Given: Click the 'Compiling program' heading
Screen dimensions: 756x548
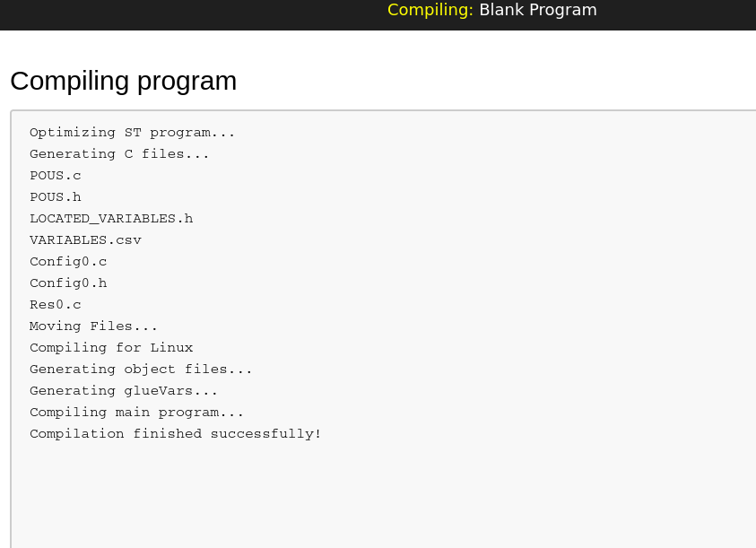Looking at the screenshot, I should (124, 81).
